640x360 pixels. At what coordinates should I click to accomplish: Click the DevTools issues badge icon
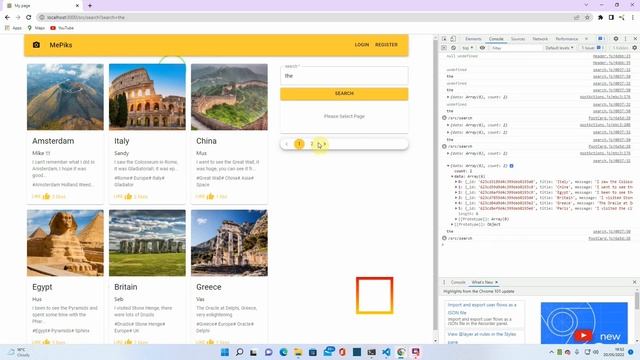coord(601,39)
